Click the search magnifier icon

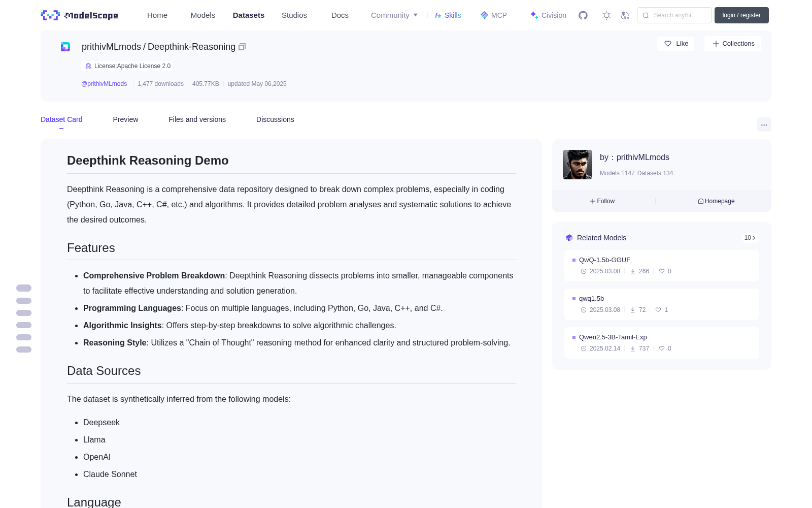point(646,15)
